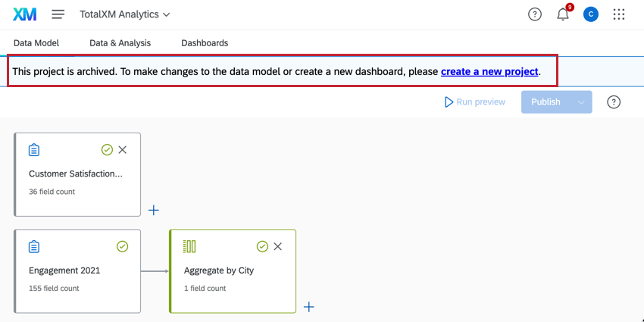Click the Run preview button
644x322 pixels.
[475, 102]
